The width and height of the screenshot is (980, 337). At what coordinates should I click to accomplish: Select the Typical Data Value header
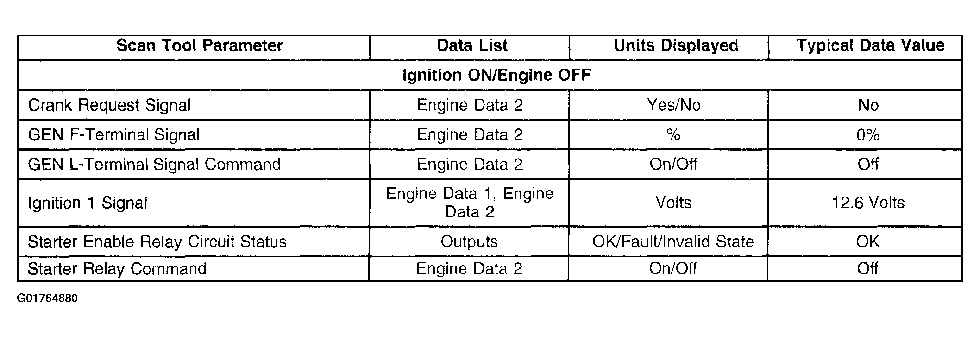[x=865, y=48]
